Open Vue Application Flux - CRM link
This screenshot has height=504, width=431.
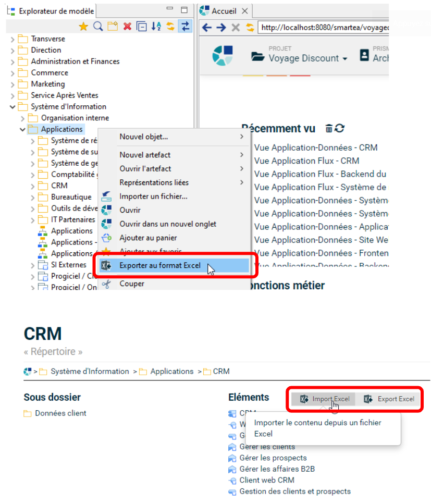coord(306,161)
